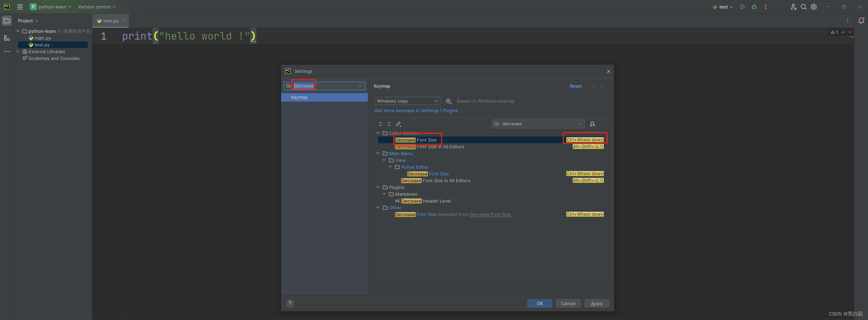Show more tool windows ellipsis
868x320 pixels.
click(x=7, y=51)
